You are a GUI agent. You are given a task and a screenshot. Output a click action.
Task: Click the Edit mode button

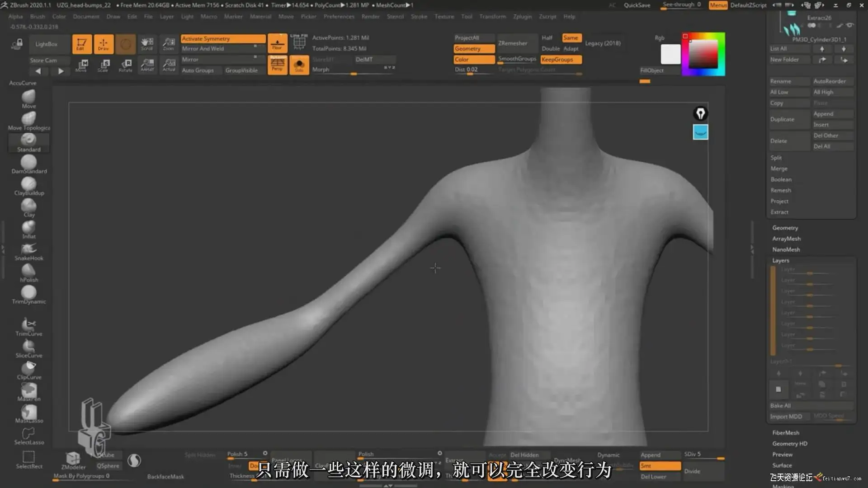[x=82, y=44]
